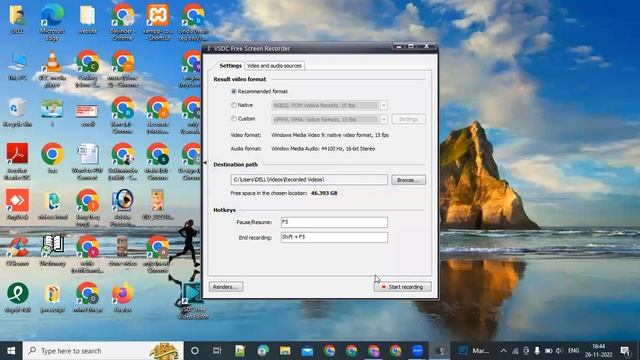Select the Chrome shortcut with green 'c' badge

click(87, 69)
